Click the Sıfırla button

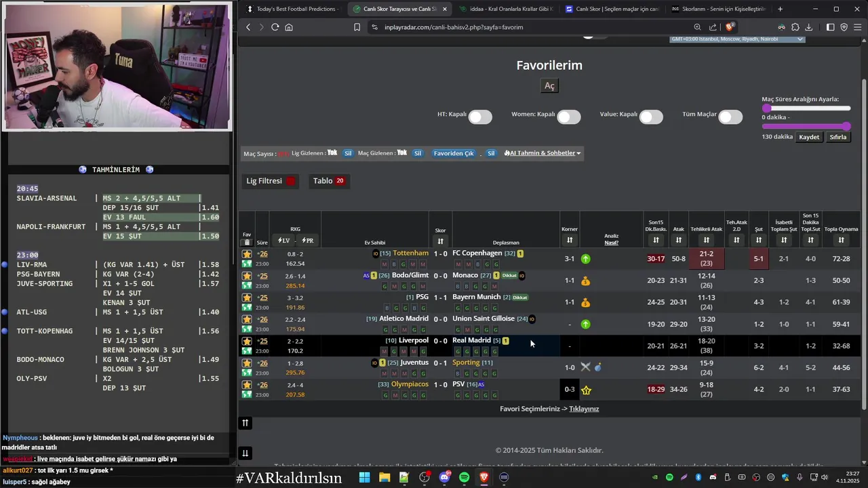pyautogui.click(x=838, y=137)
